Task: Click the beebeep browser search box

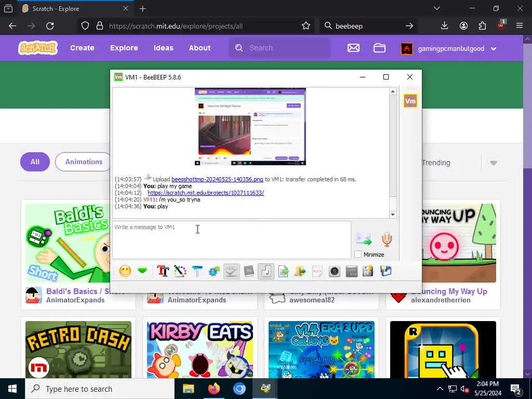Action: (x=368, y=26)
